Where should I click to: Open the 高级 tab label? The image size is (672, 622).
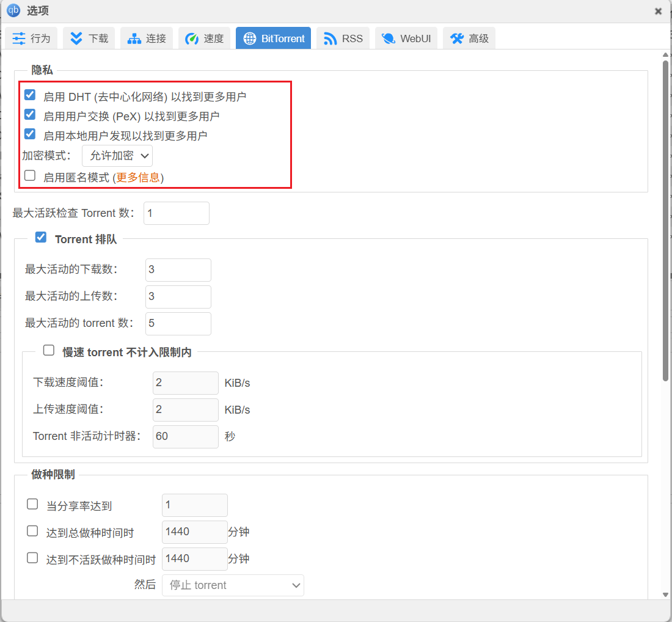click(x=478, y=38)
